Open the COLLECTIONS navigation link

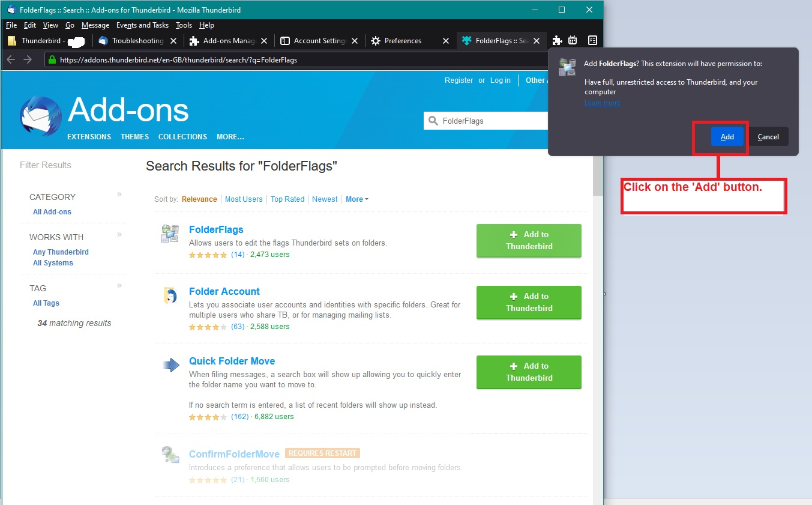pos(183,137)
